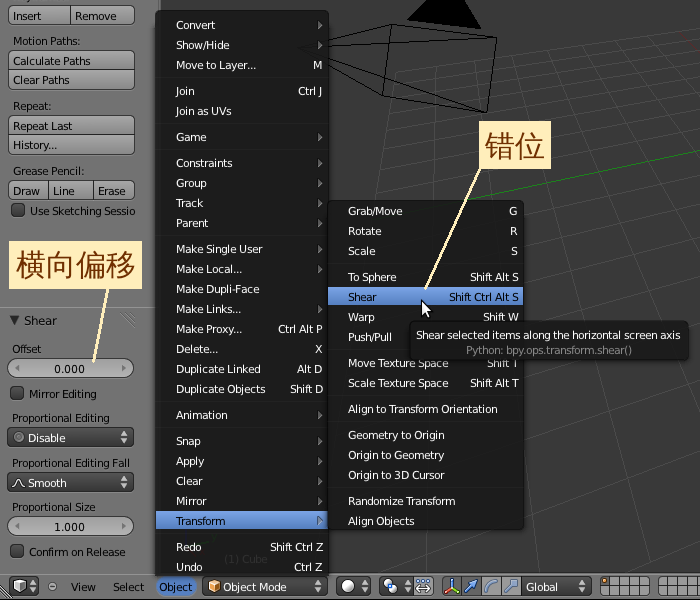The width and height of the screenshot is (700, 600).
Task: Choose Shear from Transform submenu
Action: (x=425, y=297)
